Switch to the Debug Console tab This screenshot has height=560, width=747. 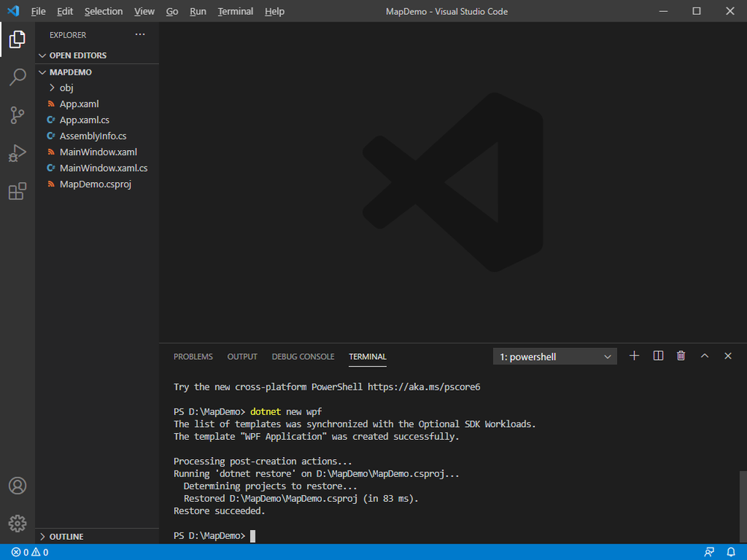(303, 357)
